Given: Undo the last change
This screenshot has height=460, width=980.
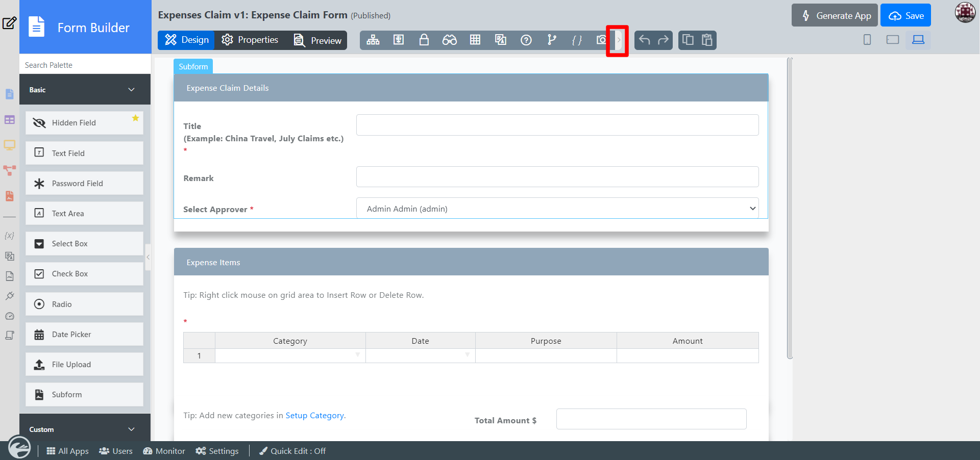Looking at the screenshot, I should click(x=645, y=40).
